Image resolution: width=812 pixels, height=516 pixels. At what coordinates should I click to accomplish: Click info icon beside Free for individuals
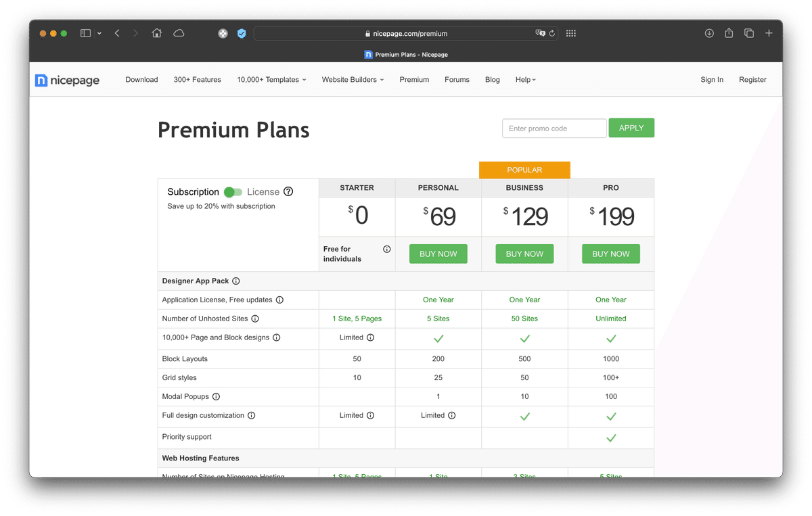[387, 249]
